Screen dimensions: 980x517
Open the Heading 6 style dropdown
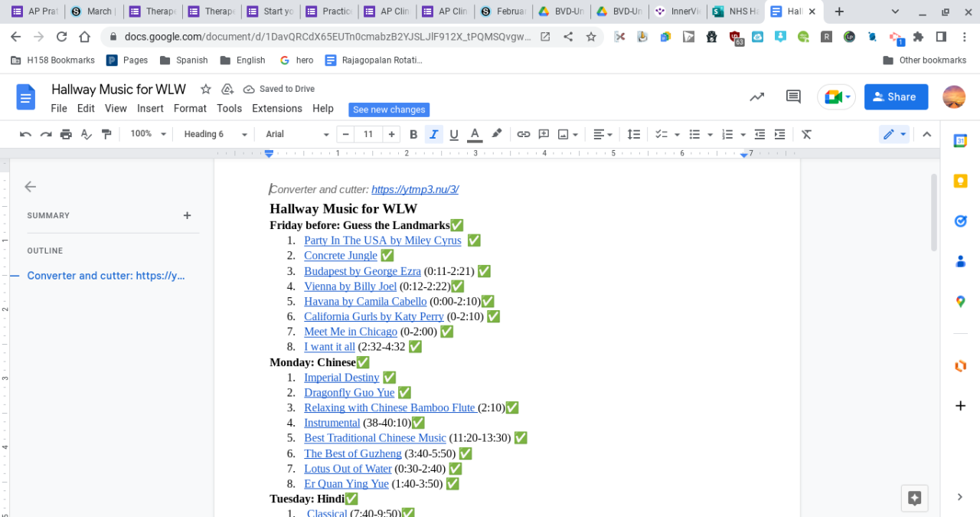pyautogui.click(x=216, y=134)
